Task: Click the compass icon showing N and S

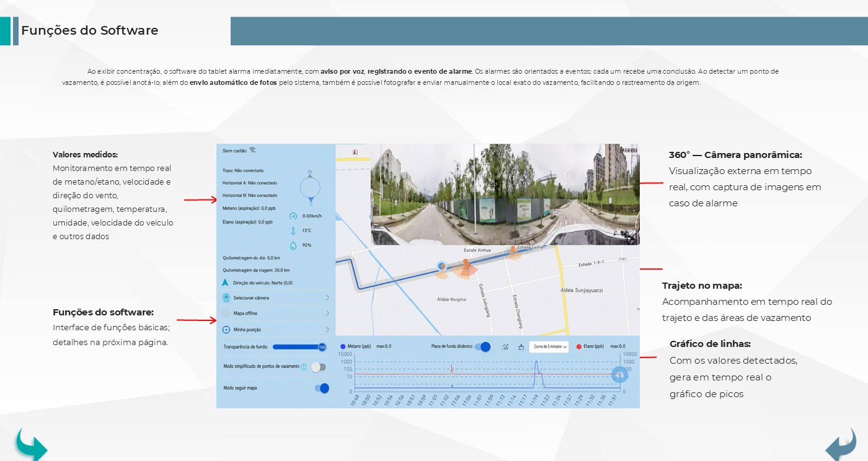Action: [x=310, y=186]
